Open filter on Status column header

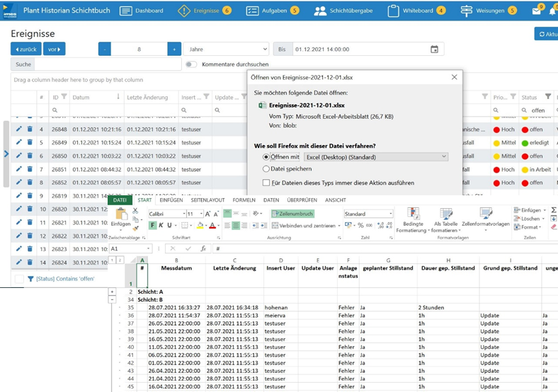(548, 96)
